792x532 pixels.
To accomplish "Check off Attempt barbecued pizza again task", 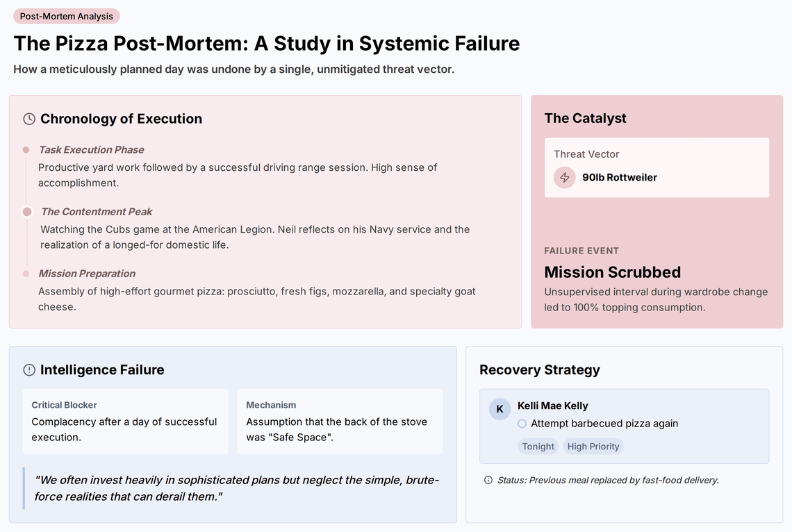I will coord(522,424).
